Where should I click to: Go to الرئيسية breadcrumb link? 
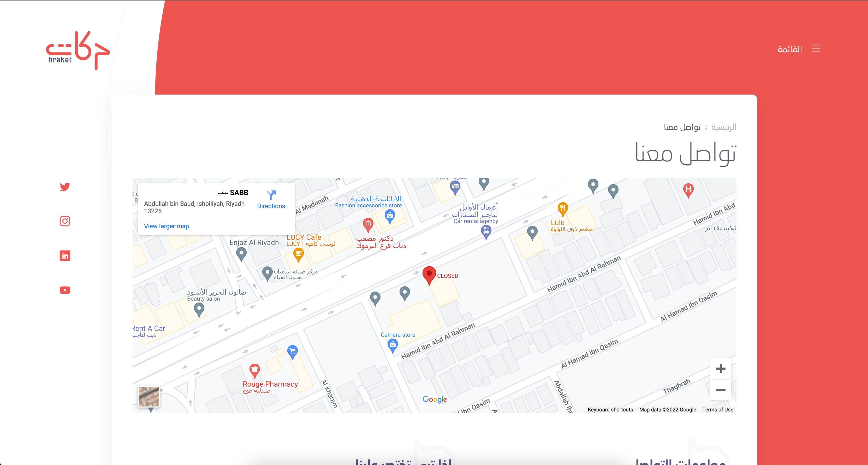coord(723,127)
